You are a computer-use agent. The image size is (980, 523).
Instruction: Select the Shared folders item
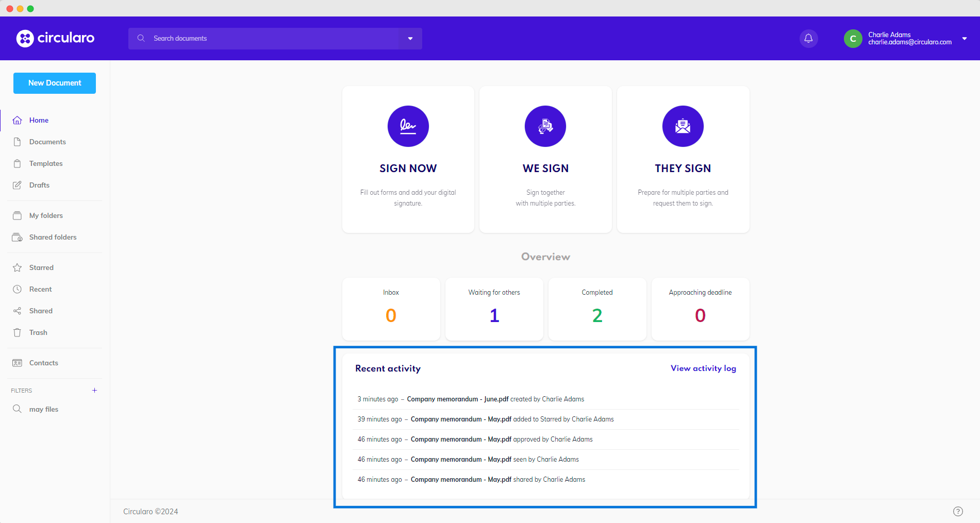click(53, 237)
